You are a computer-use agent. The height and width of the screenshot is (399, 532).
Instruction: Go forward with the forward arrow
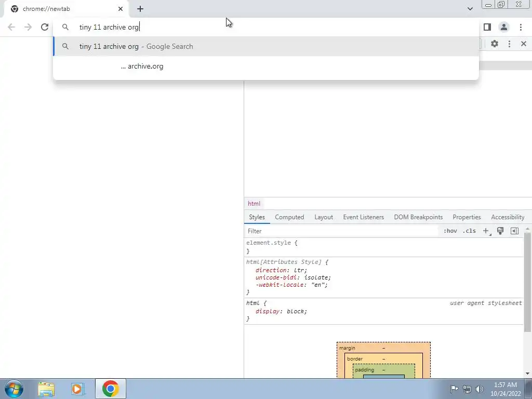28,27
